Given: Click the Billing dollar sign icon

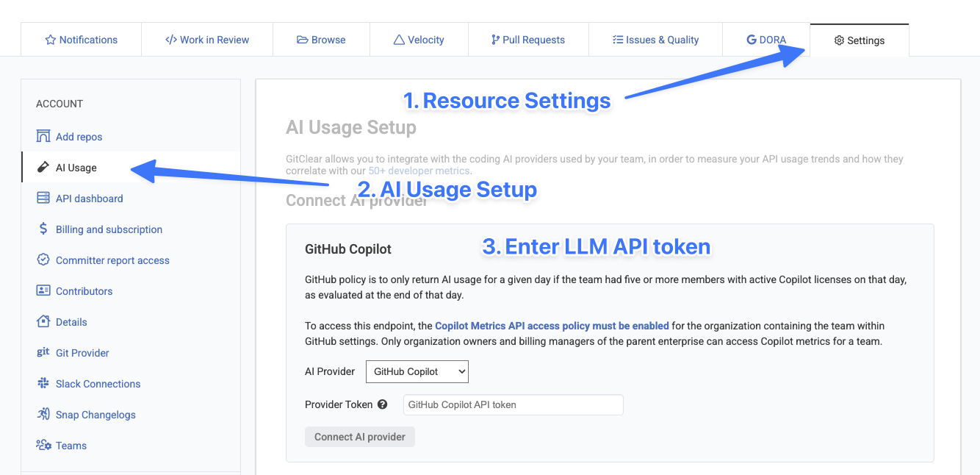Looking at the screenshot, I should (x=43, y=229).
